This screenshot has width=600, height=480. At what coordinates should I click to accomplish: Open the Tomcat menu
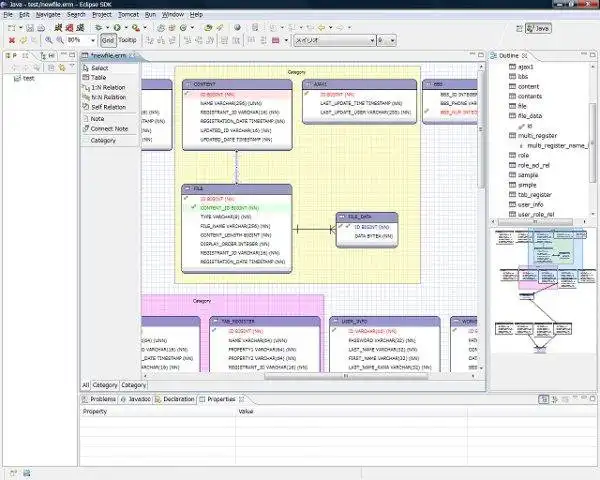pos(128,15)
